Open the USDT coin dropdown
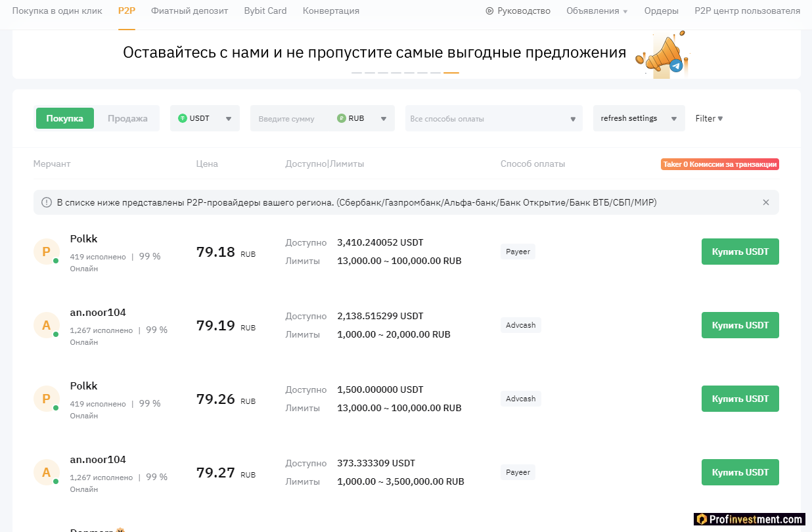Image resolution: width=812 pixels, height=532 pixels. tap(205, 118)
